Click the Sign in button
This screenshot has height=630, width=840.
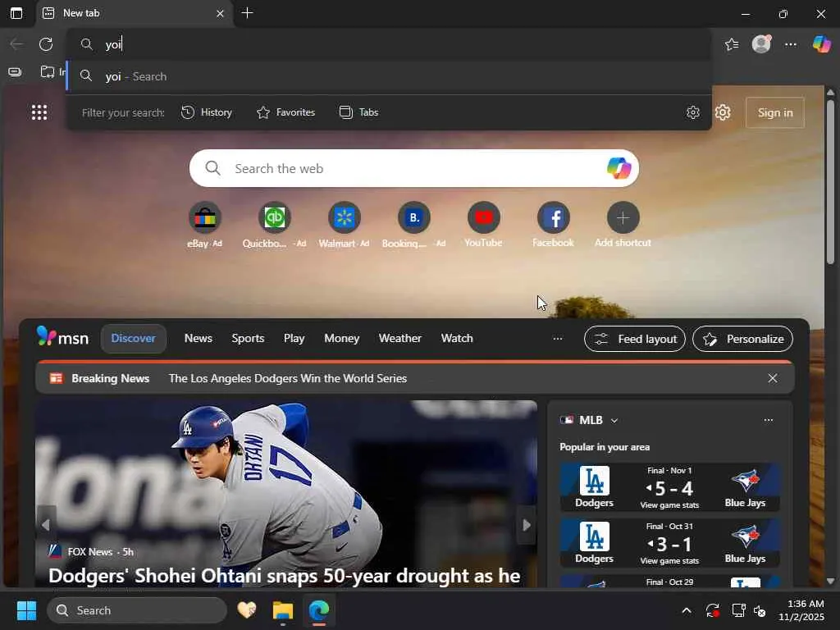pos(775,112)
